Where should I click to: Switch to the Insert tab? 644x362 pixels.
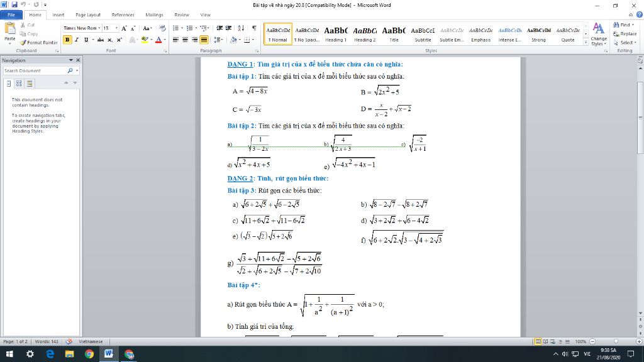pos(58,15)
